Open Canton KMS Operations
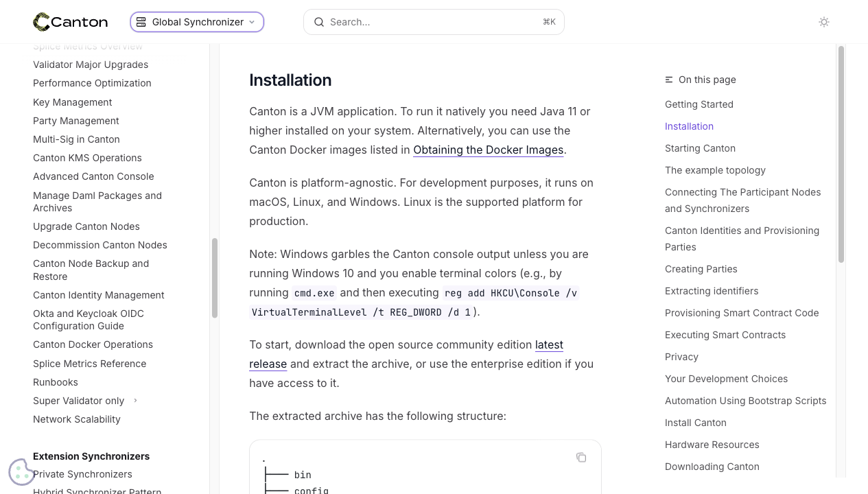Screen dimensions: 868x494 click(87, 158)
